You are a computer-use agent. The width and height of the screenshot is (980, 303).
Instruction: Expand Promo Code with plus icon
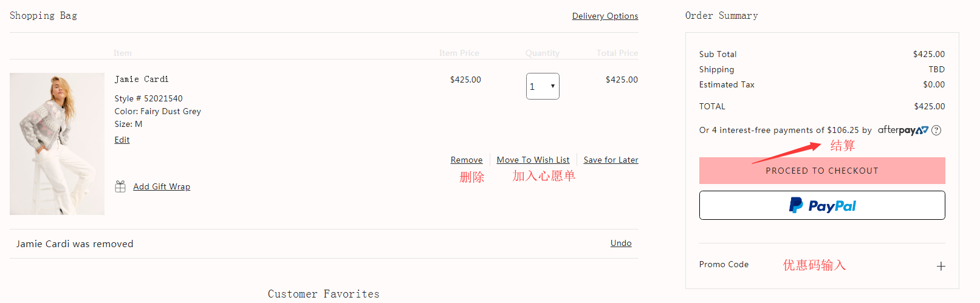tap(941, 266)
